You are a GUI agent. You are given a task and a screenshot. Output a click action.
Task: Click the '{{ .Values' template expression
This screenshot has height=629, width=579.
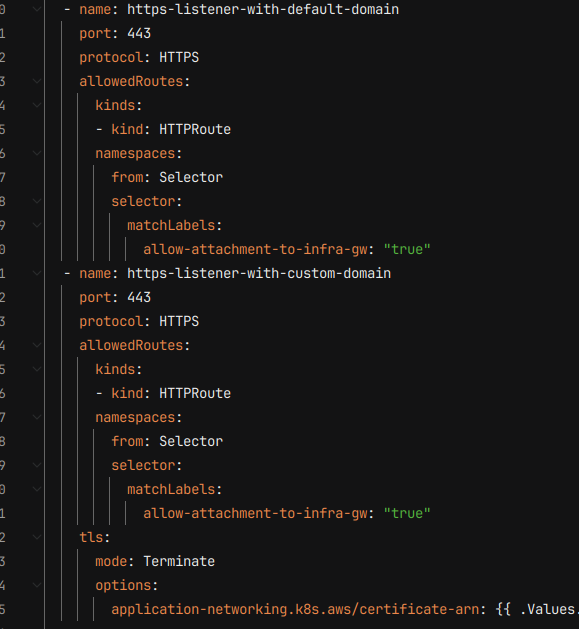coord(537,609)
